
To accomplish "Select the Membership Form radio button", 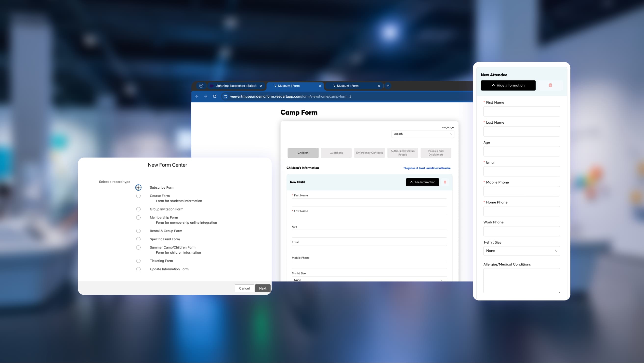I will coord(139,218).
